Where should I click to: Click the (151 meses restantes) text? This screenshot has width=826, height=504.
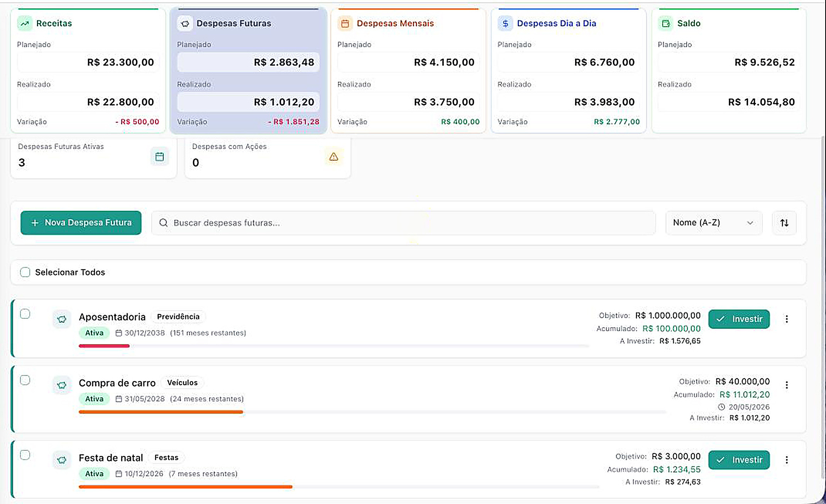click(208, 333)
